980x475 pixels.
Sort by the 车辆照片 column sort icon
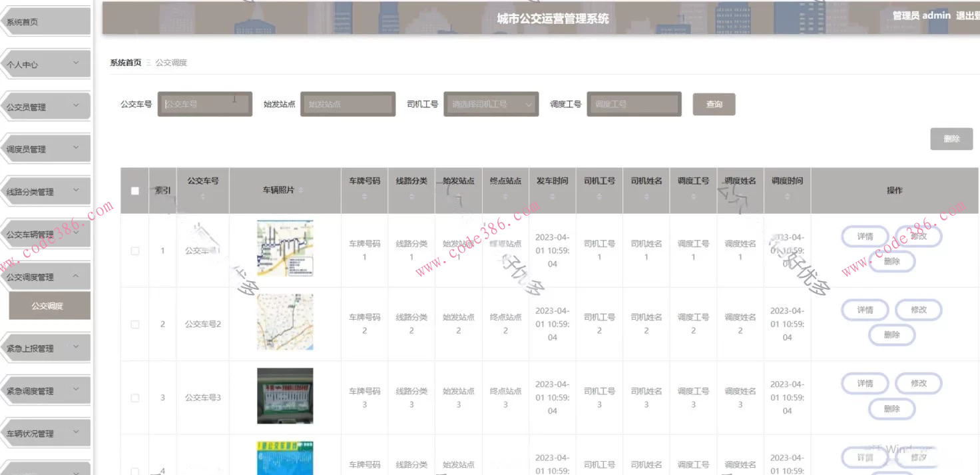point(301,191)
